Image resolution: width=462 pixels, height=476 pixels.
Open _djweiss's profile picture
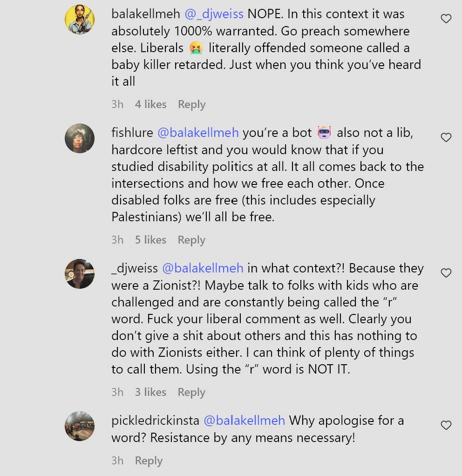point(80,274)
